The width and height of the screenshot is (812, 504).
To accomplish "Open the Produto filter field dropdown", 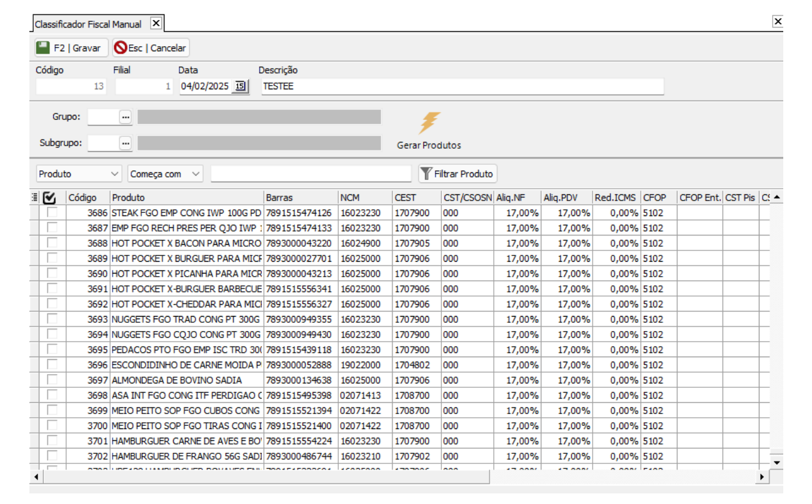I will click(114, 174).
